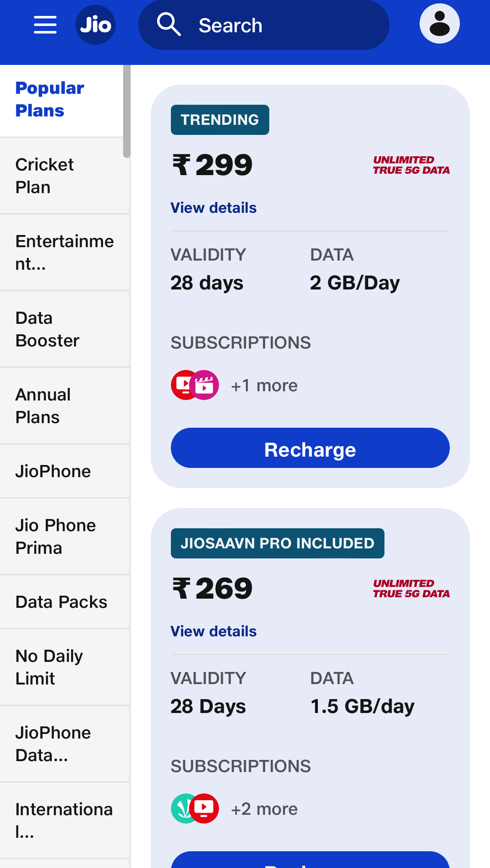Select the Popular Plans tab

62,100
